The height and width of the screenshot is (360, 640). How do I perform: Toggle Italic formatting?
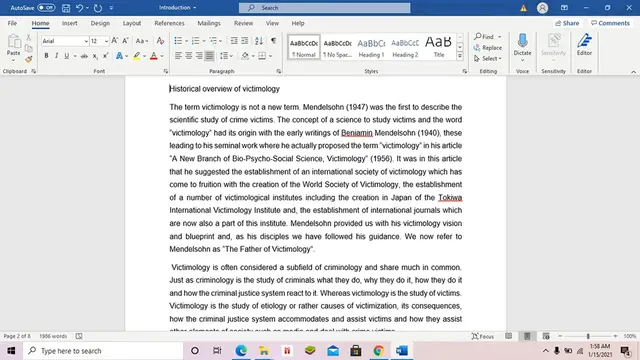click(56, 56)
